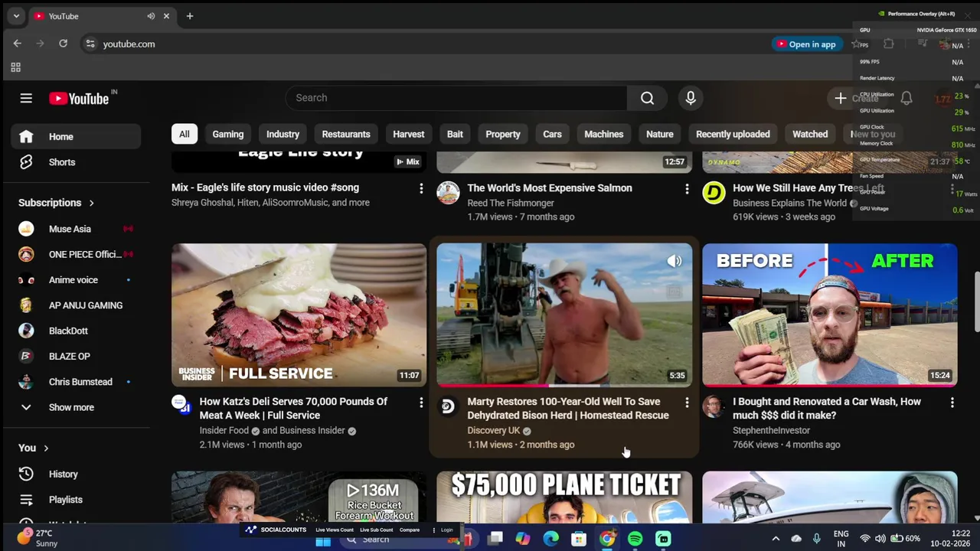This screenshot has width=980, height=551.
Task: Mute the YouTube tab audio
Action: tap(151, 16)
